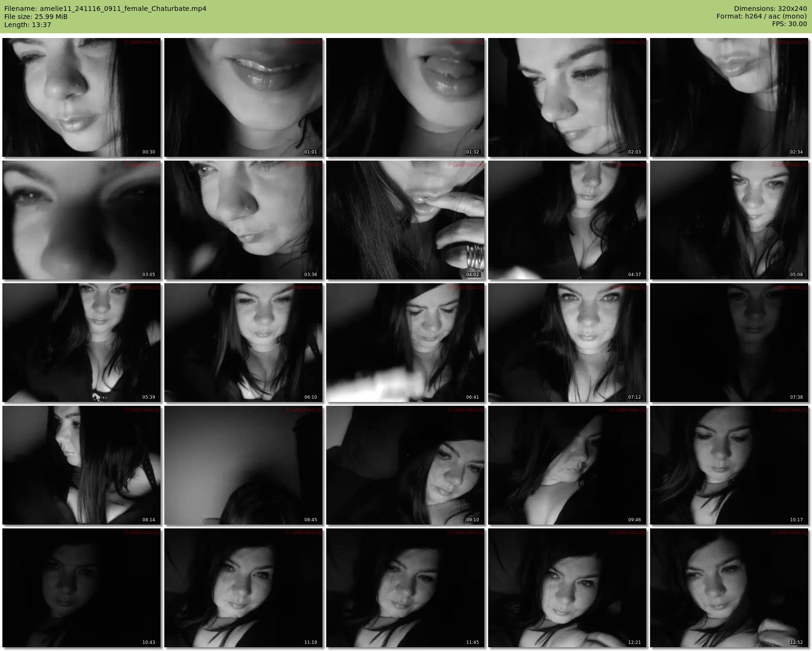The width and height of the screenshot is (812, 651).
Task: Open the frame labeled 05:08
Action: pyautogui.click(x=729, y=220)
